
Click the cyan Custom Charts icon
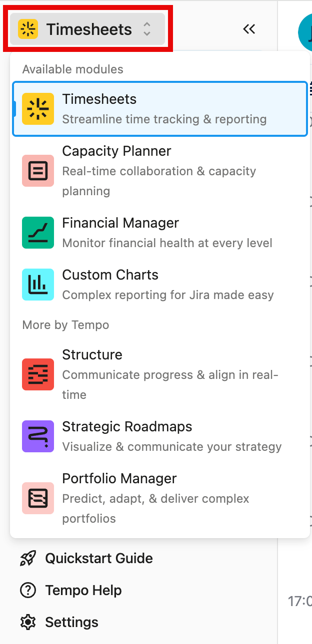coord(38,285)
